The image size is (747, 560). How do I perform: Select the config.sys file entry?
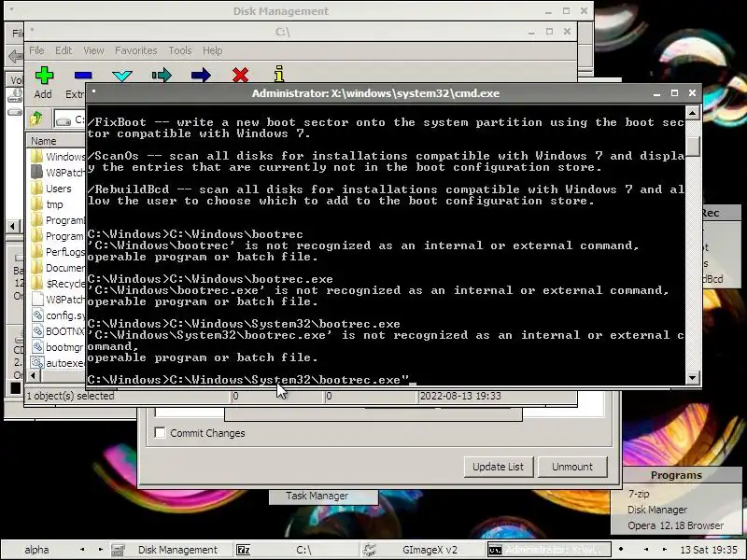coord(58,315)
